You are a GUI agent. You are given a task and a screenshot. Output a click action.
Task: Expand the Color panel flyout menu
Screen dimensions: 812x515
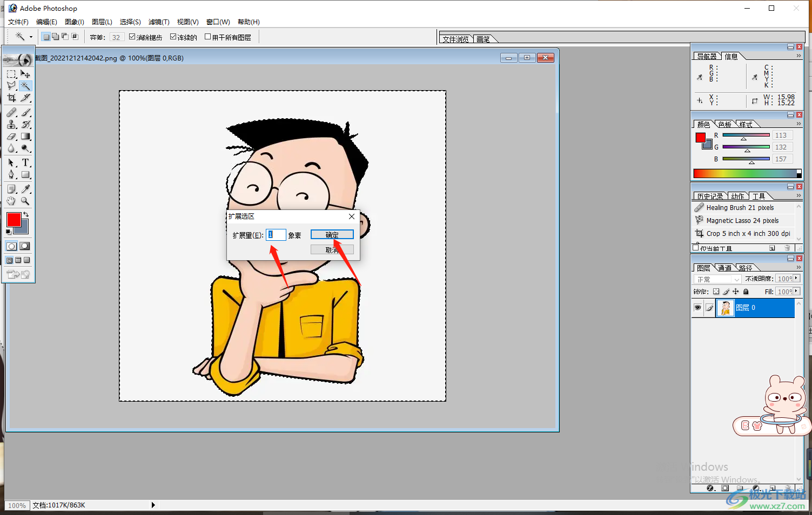798,124
